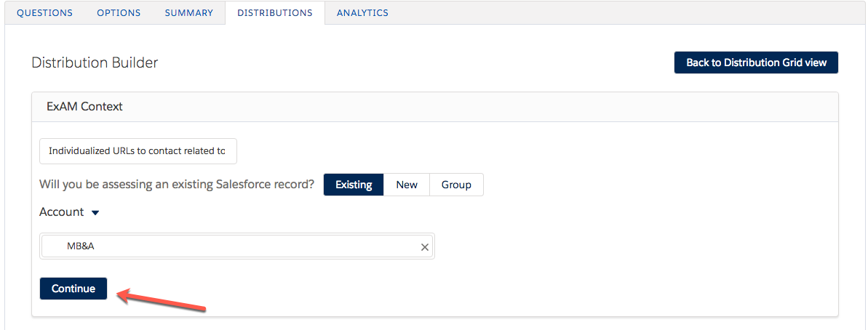
Task: Open the Individualized URLs distribution type dropdown
Action: click(x=138, y=151)
